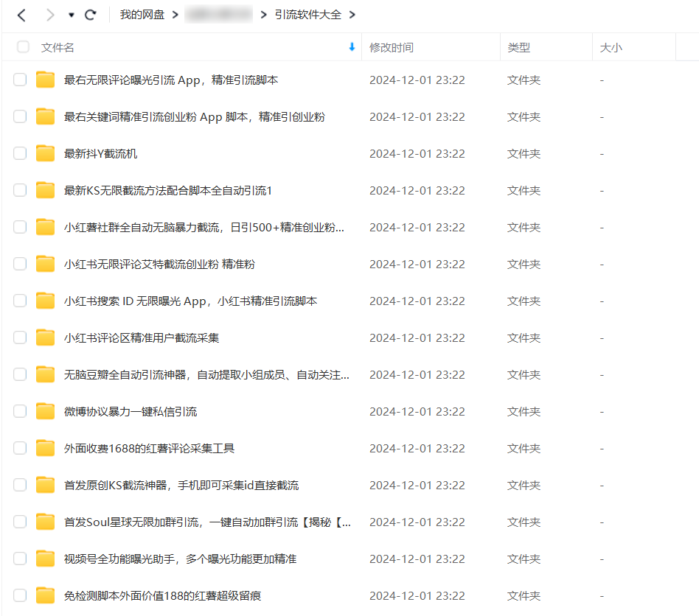Screen dimensions: 699x616
Task: Check the box for 小红书评论区精准用户截流采集
Action: coord(20,337)
